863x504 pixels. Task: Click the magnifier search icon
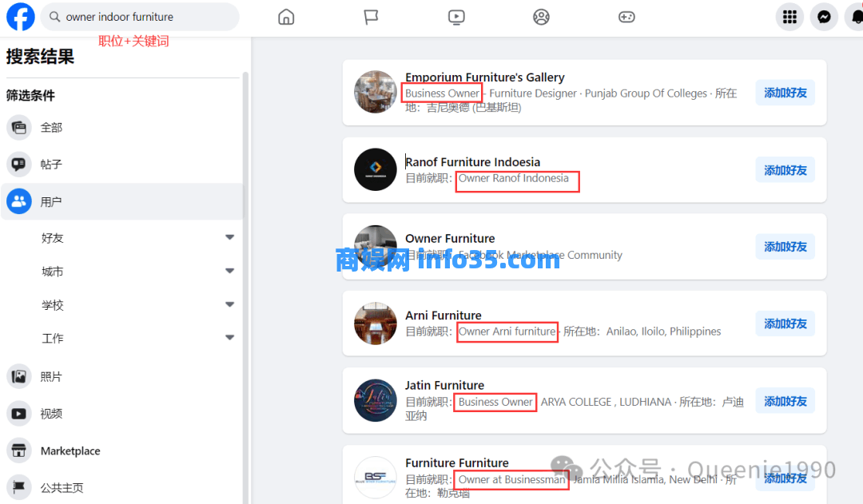click(x=54, y=17)
